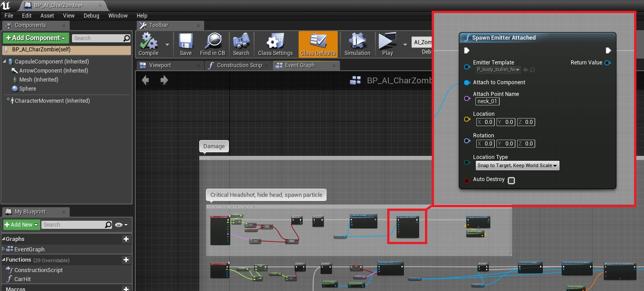This screenshot has width=644, height=291.
Task: Open the Add Component dropdown
Action: click(36, 38)
